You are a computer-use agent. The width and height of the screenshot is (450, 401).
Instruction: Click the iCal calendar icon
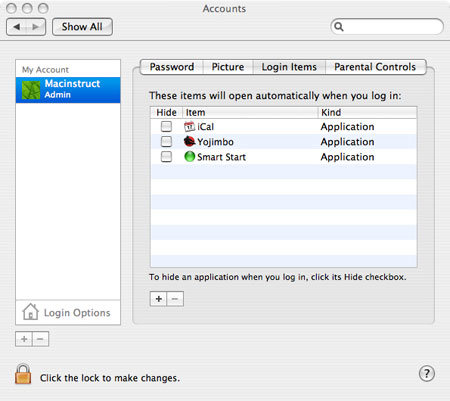(x=189, y=127)
